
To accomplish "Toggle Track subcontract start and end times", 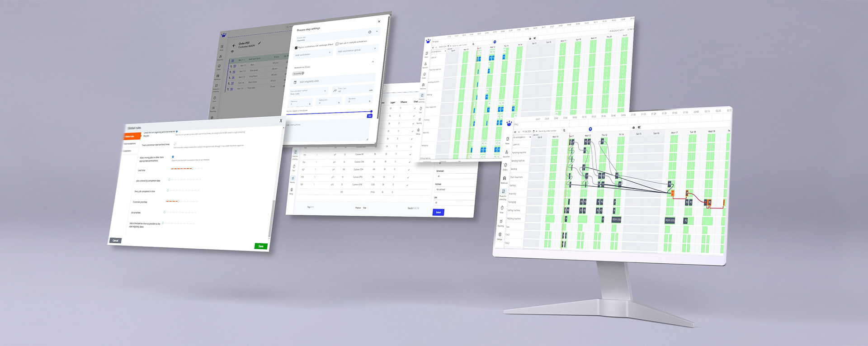I will (x=175, y=144).
